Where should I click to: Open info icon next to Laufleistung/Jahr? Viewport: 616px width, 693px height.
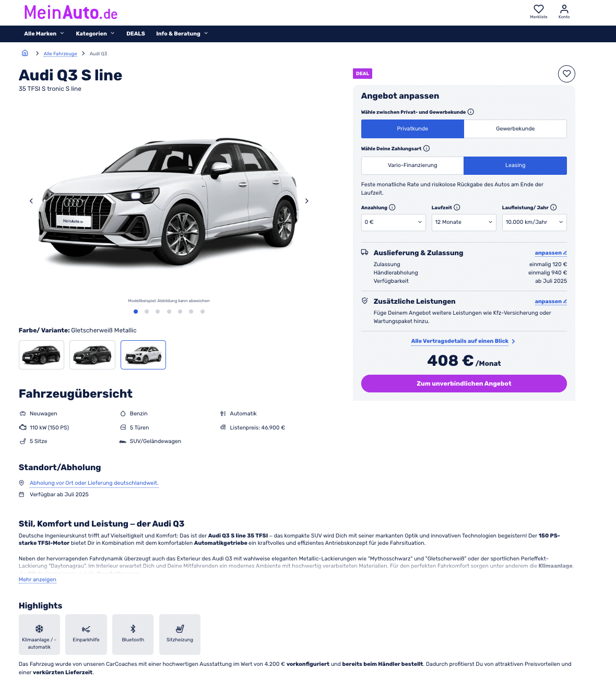point(553,207)
